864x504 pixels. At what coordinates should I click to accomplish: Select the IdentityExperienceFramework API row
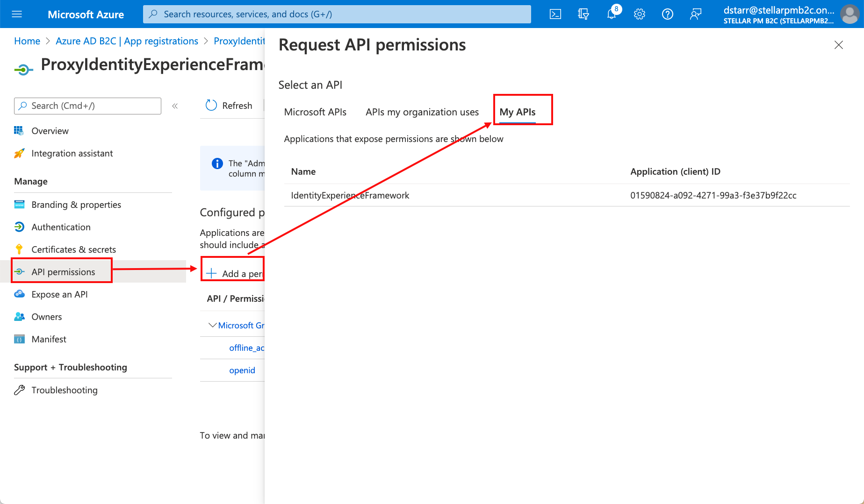click(350, 195)
